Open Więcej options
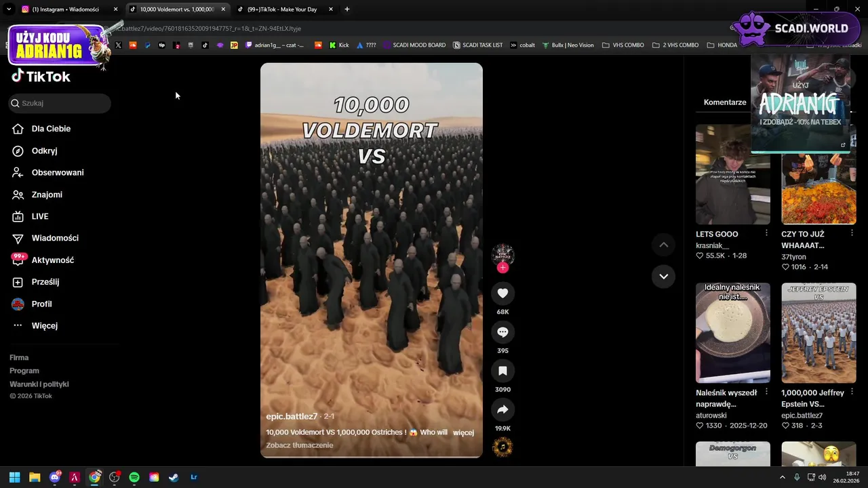 click(44, 325)
